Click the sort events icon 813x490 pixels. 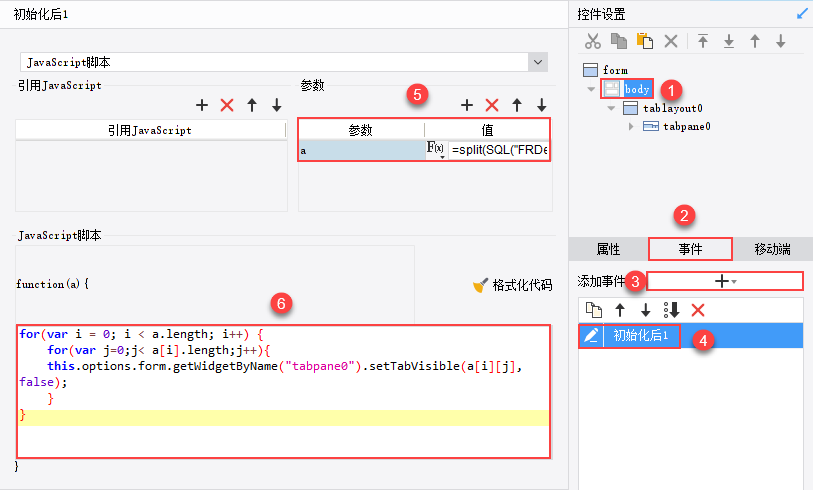(671, 310)
